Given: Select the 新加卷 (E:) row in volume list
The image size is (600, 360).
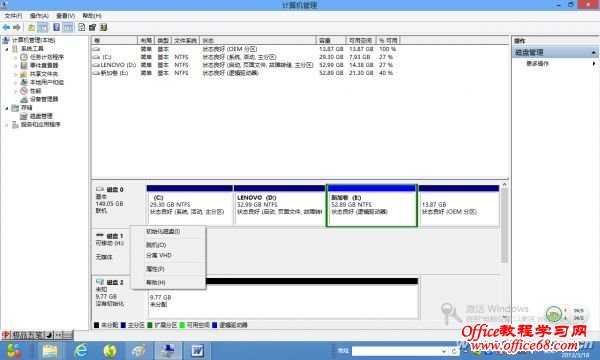Looking at the screenshot, I should point(245,73).
